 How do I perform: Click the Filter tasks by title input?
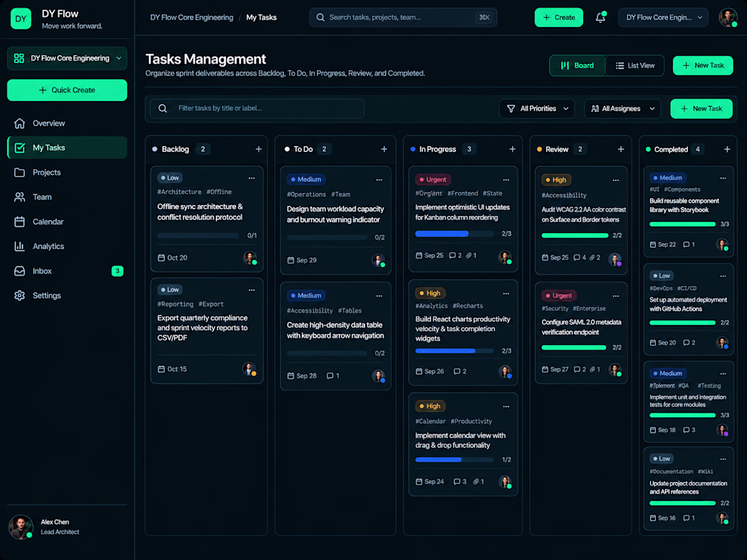click(x=257, y=109)
